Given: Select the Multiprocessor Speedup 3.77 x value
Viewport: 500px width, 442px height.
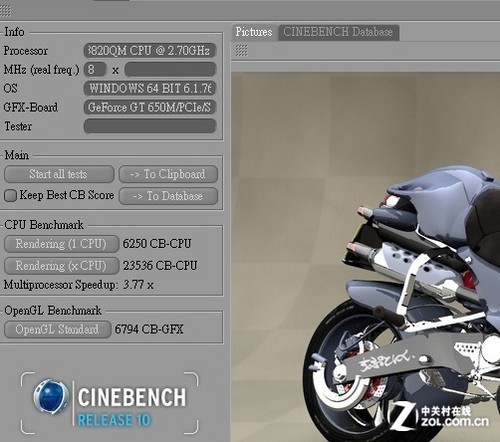Looking at the screenshot, I should [x=138, y=285].
